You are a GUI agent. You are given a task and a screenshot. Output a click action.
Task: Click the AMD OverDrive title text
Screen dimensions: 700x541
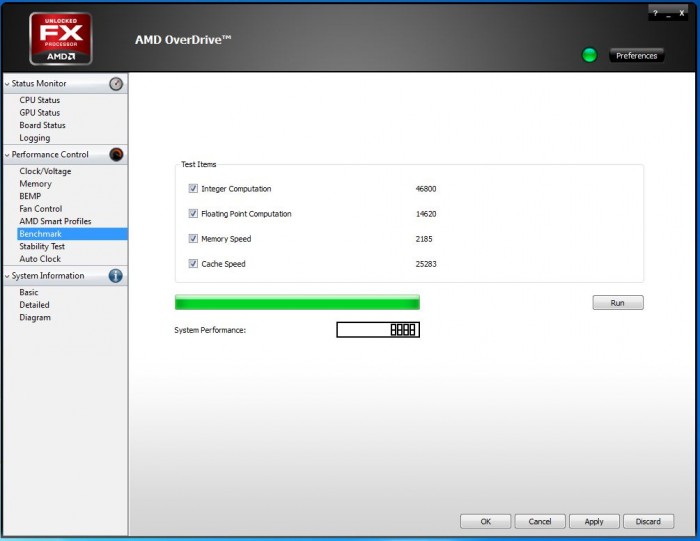pyautogui.click(x=183, y=40)
